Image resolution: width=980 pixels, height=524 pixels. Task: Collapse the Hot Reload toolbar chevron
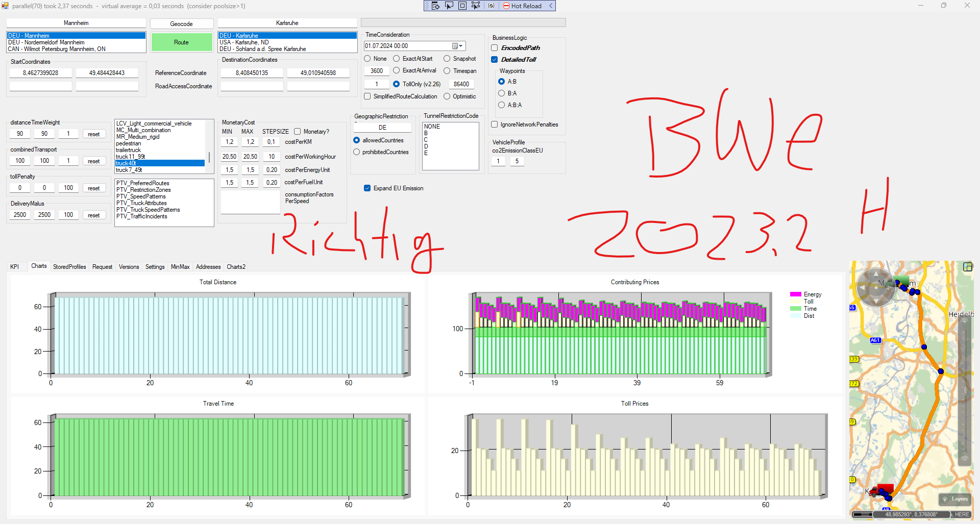pos(551,6)
